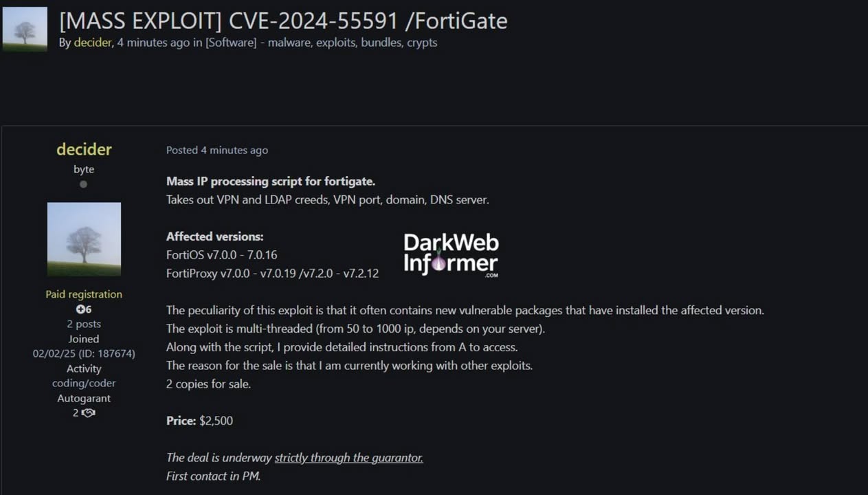Open decider's profile from the thread byline
The image size is (868, 495).
[x=93, y=43]
